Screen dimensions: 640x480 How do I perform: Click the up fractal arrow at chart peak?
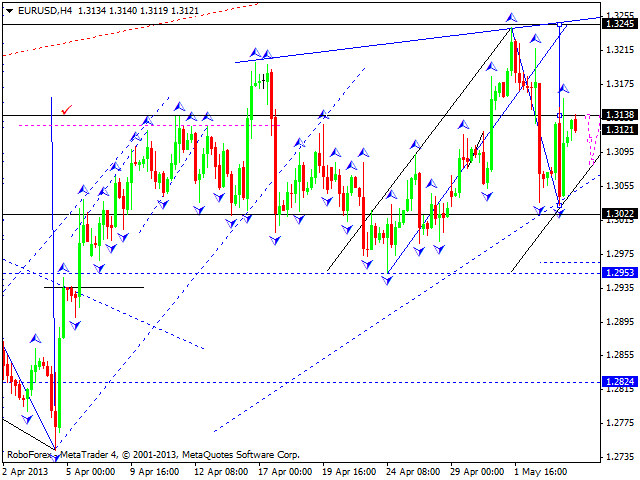pos(511,18)
